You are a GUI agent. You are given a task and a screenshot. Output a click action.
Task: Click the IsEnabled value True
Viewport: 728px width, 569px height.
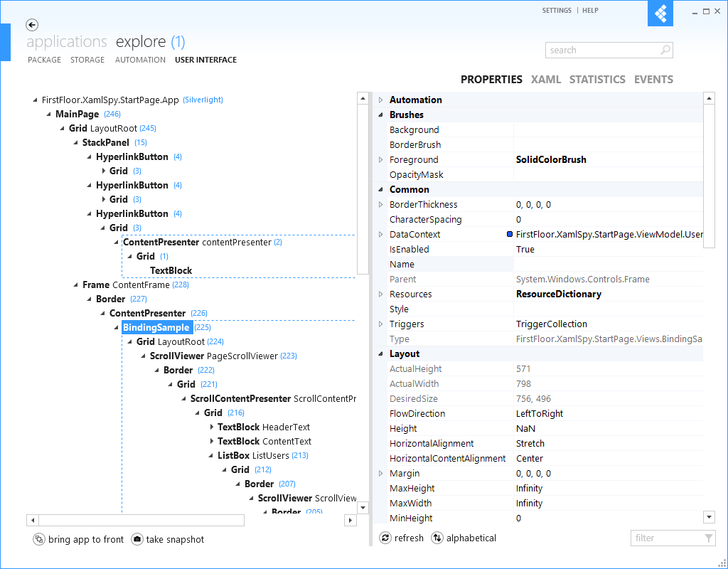[x=525, y=250]
